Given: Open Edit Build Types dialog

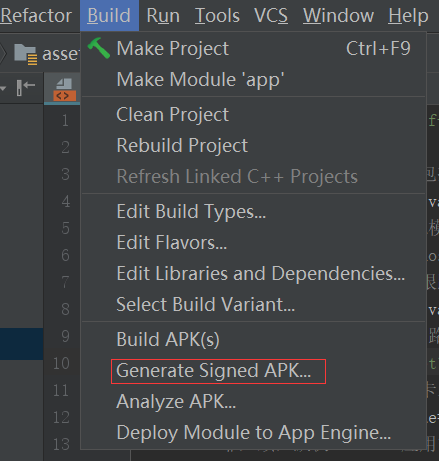Looking at the screenshot, I should tap(253, 211).
